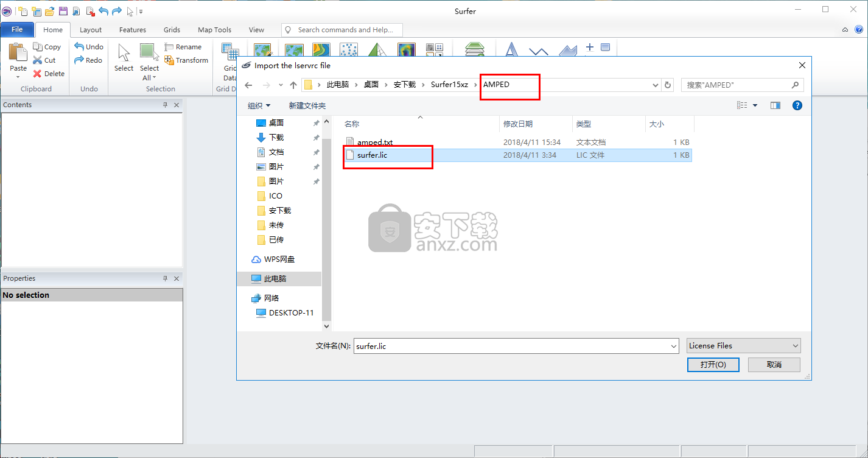Open the view options dropdown arrow in dialog
Viewport: 868px width, 458px height.
pyautogui.click(x=755, y=105)
